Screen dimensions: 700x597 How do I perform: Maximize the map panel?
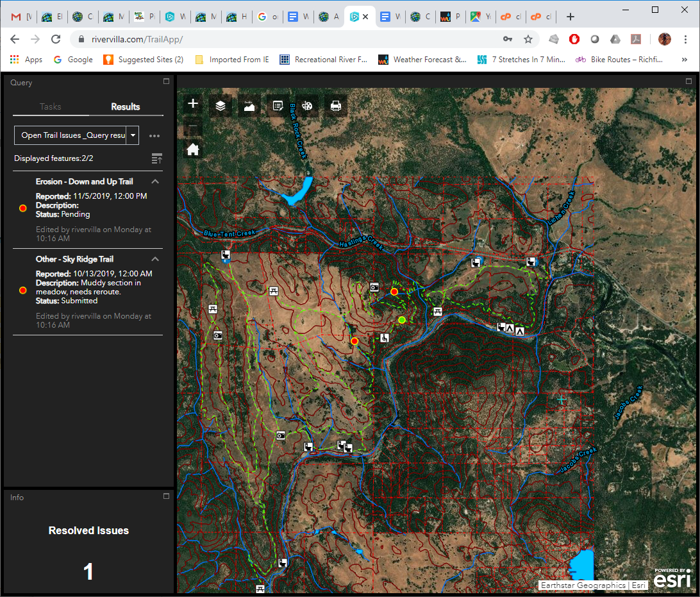point(688,81)
